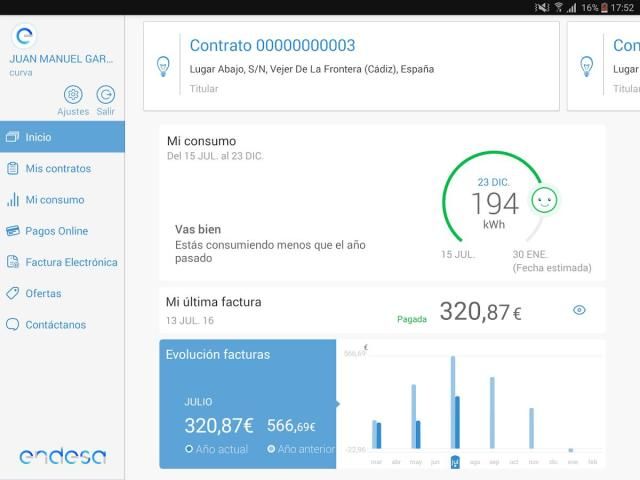Screen dimensions: 640x480
Task: Click the Mi última factura heading
Action: [213, 301]
